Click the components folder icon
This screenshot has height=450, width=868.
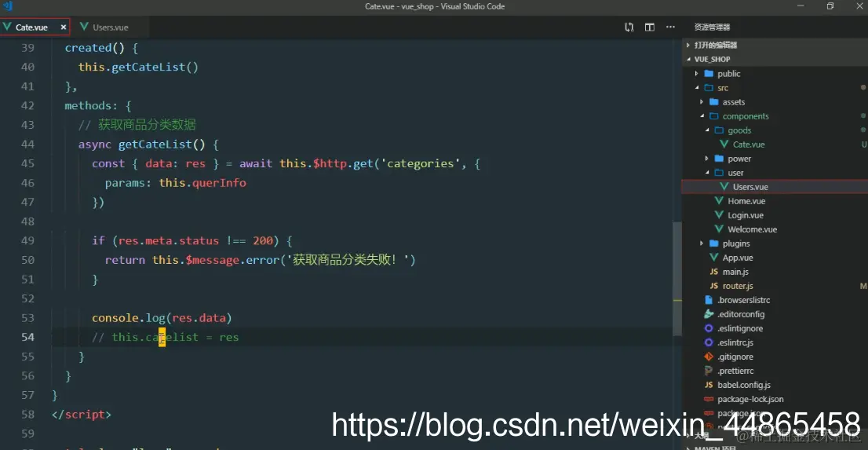(713, 115)
